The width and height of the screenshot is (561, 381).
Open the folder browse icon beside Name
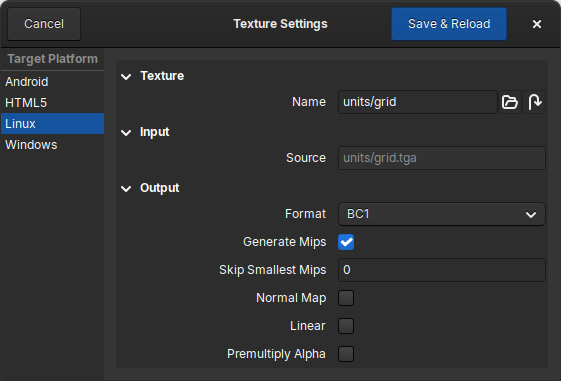(509, 102)
